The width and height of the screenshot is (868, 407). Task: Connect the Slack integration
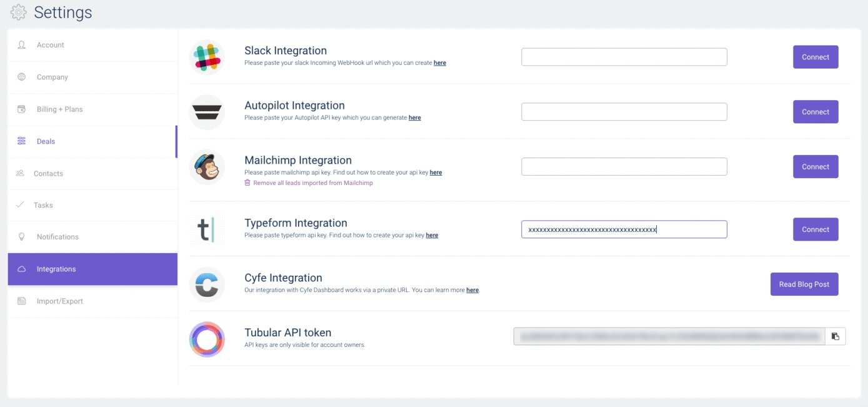[x=816, y=57]
